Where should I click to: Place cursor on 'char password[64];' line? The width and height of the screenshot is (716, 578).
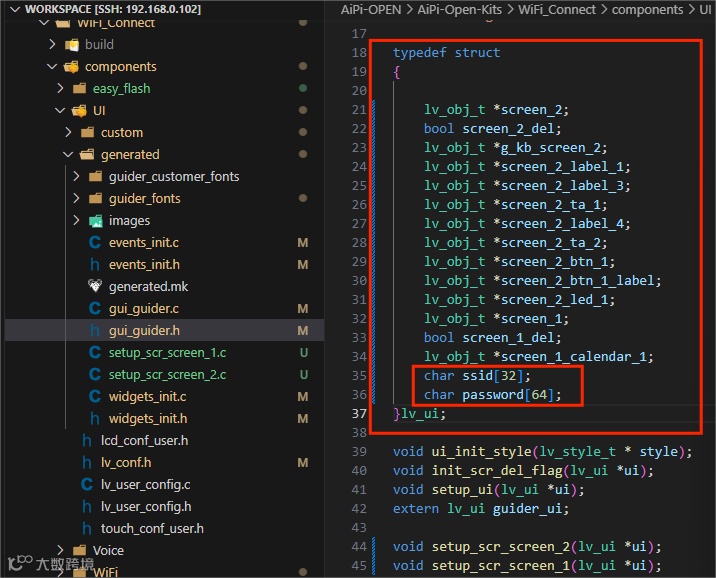coord(492,394)
